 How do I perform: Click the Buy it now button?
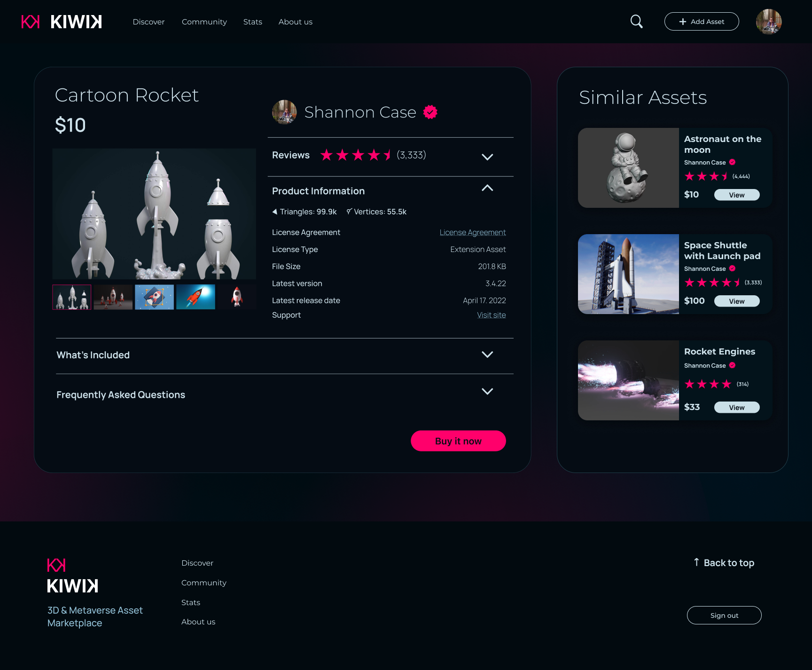click(458, 441)
